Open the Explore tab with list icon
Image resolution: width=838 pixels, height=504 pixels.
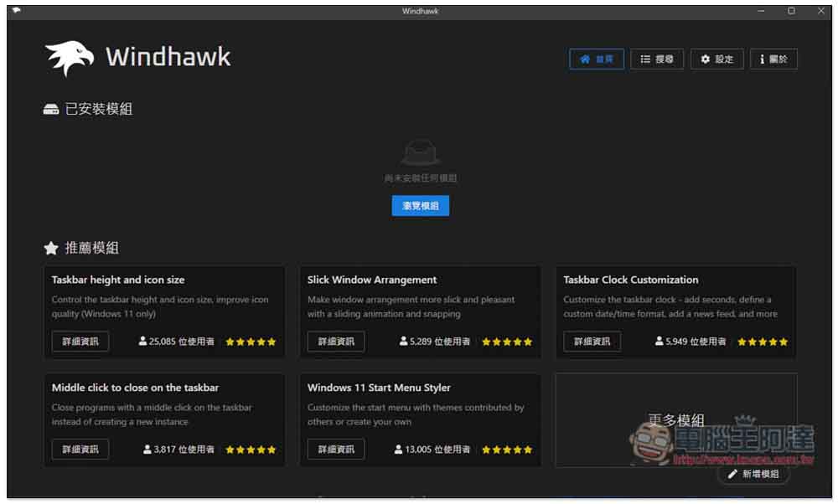[x=657, y=59]
